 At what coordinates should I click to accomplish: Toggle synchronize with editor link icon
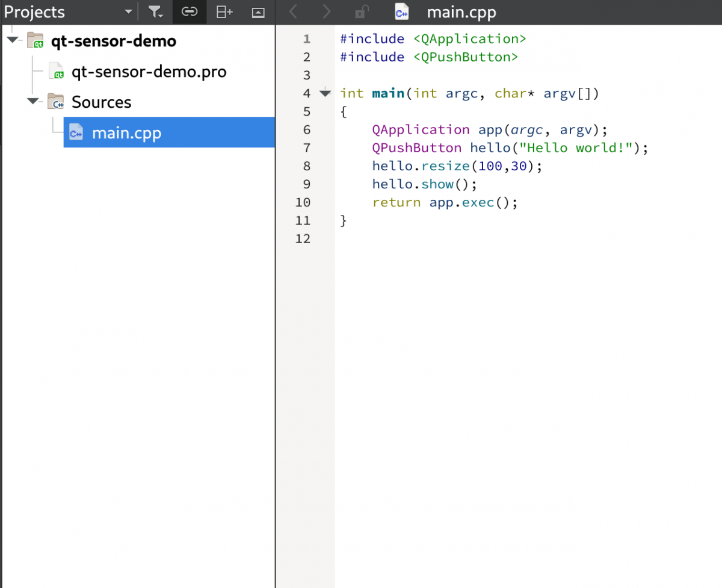[190, 12]
